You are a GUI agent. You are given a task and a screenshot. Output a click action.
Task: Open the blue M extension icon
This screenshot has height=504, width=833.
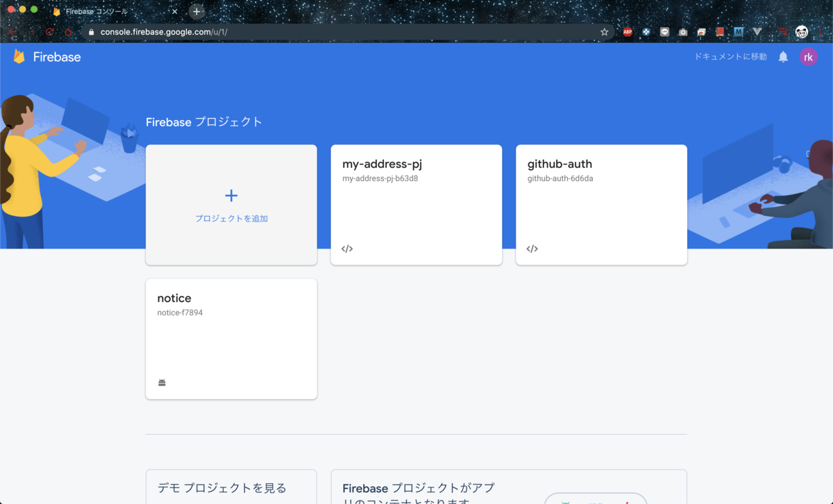pyautogui.click(x=739, y=32)
